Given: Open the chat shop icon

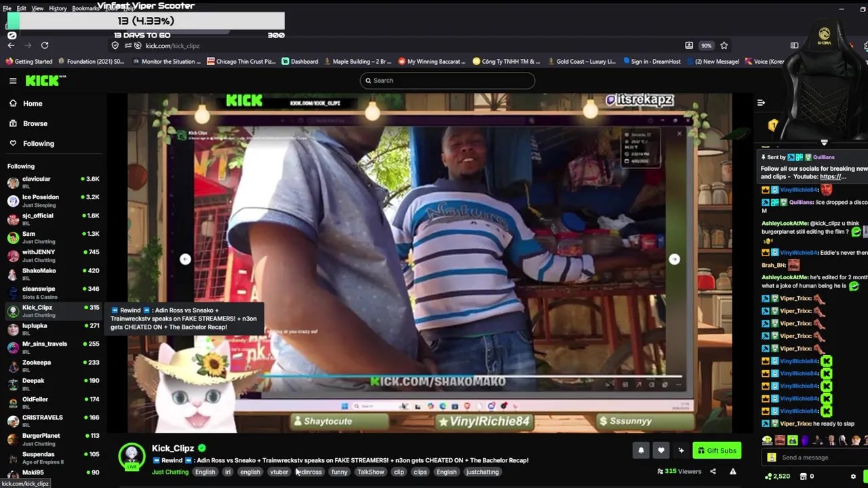Looking at the screenshot, I should point(803,476).
